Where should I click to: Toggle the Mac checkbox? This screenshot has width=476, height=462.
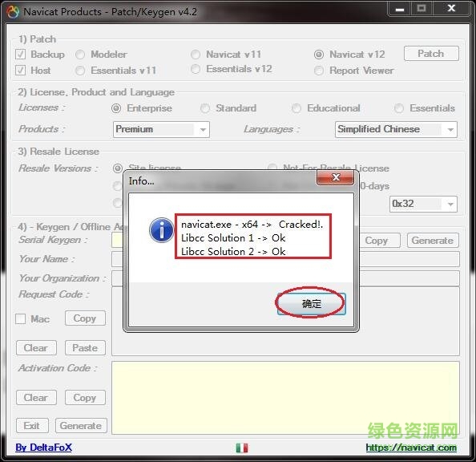tap(20, 319)
